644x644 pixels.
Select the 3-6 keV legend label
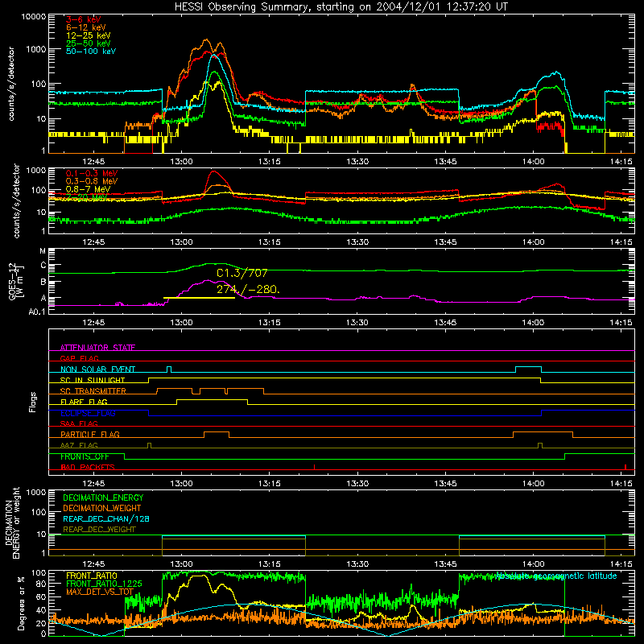point(84,19)
